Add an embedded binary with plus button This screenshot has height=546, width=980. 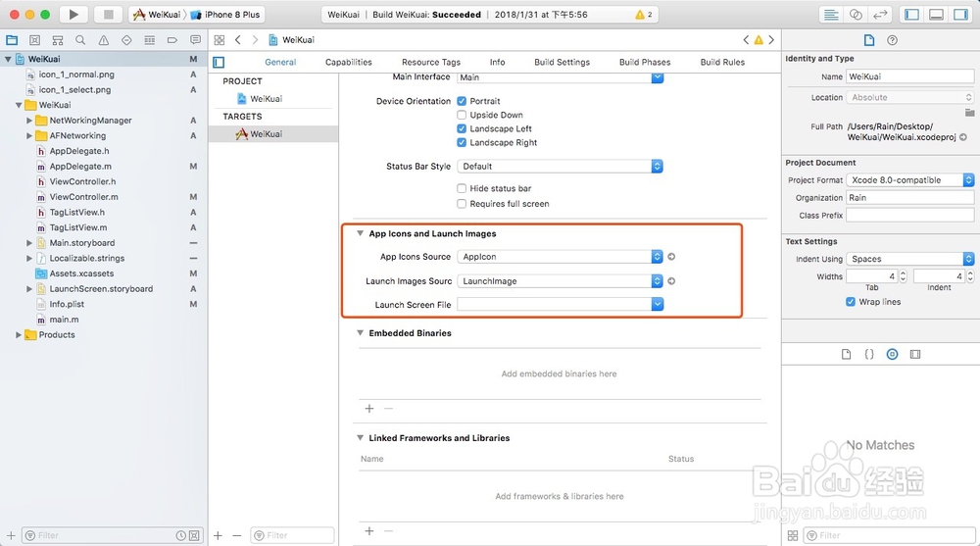(x=369, y=409)
